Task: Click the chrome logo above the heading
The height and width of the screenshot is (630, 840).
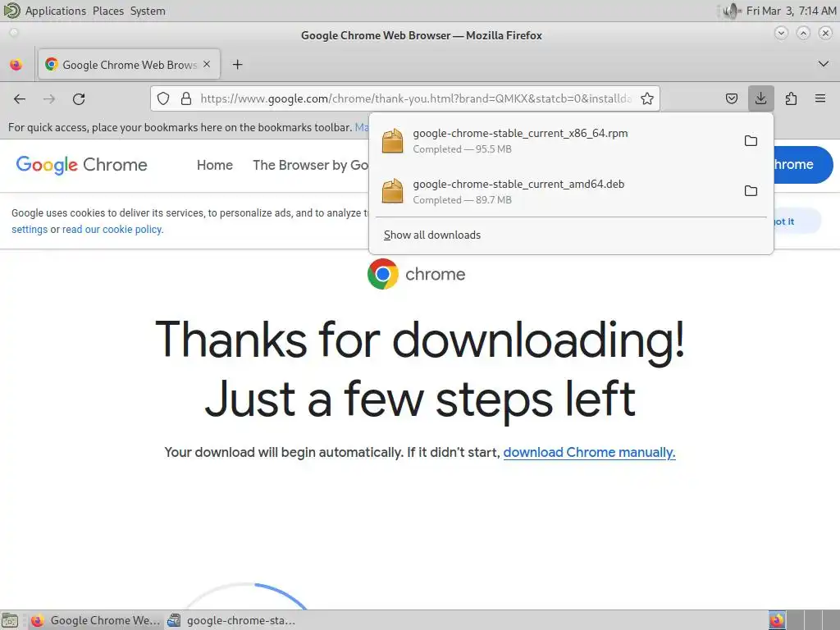Action: [416, 274]
